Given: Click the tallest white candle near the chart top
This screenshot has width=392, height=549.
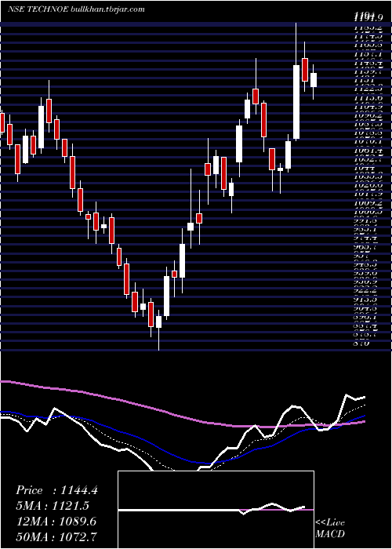Looking at the screenshot, I should click(x=296, y=102).
